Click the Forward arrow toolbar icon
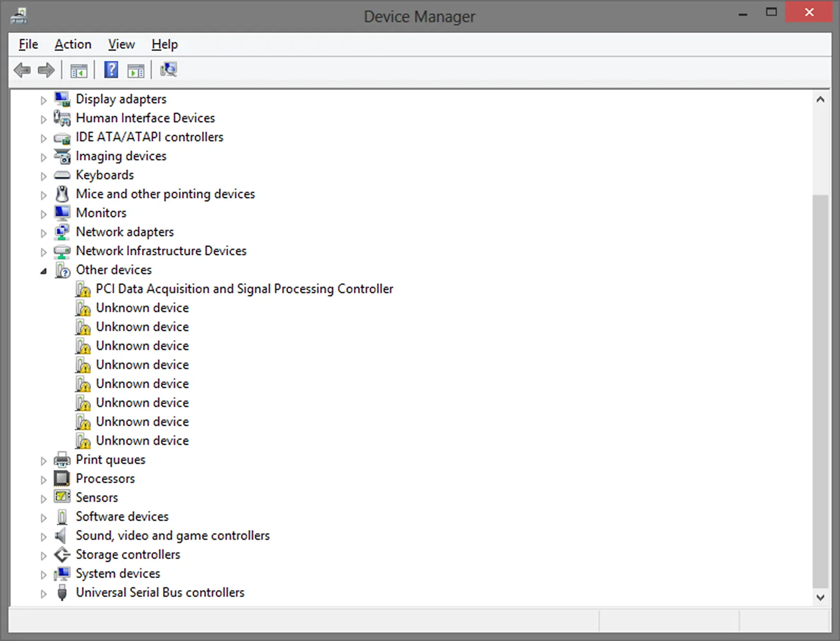 [46, 70]
